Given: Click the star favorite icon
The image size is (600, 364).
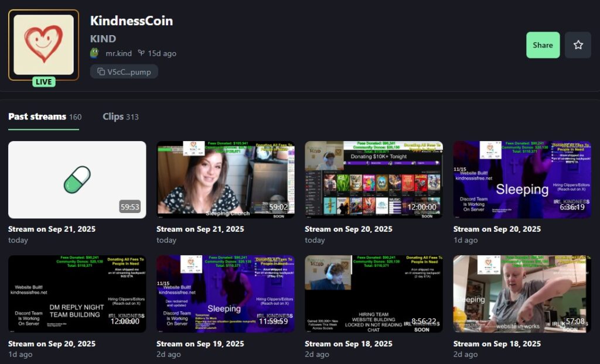Looking at the screenshot, I should point(578,45).
